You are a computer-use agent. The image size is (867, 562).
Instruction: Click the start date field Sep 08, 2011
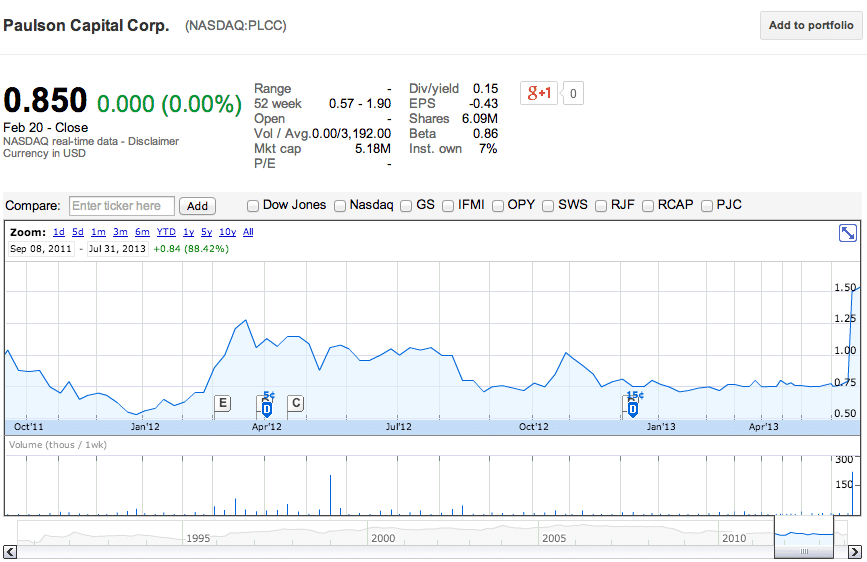pos(41,249)
